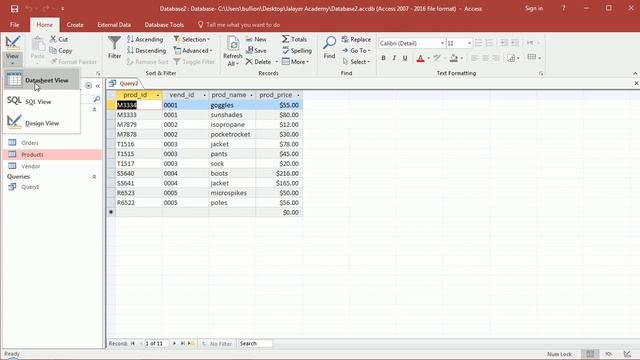Switch to the External Data tab
The width and height of the screenshot is (640, 360).
pyautogui.click(x=114, y=24)
